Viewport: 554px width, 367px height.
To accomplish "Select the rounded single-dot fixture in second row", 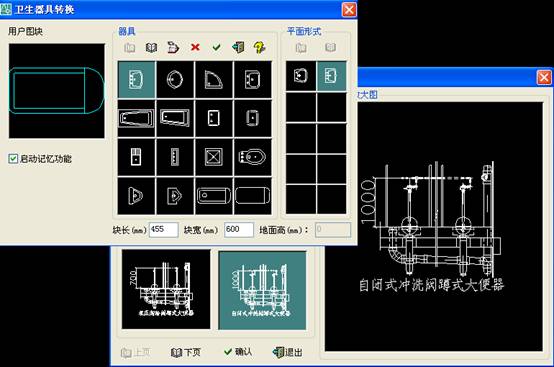I will [x=253, y=118].
